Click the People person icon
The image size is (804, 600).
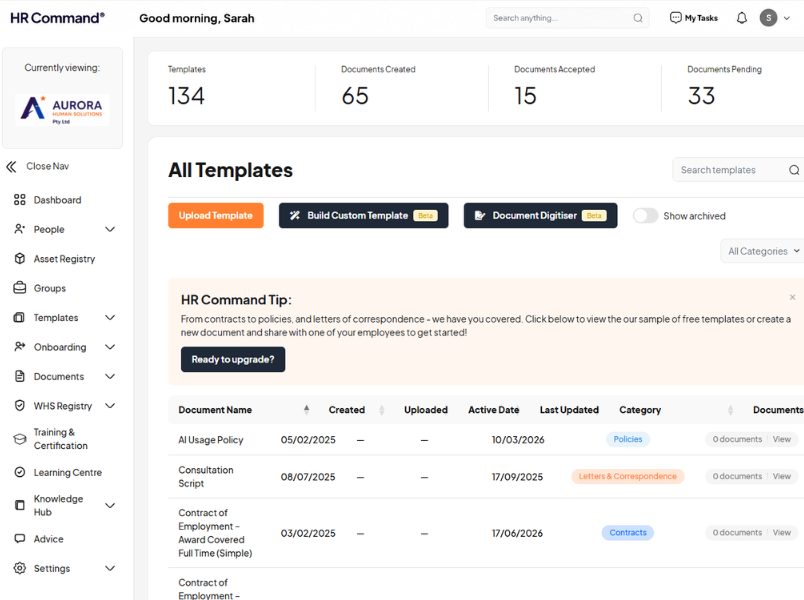tap(19, 229)
